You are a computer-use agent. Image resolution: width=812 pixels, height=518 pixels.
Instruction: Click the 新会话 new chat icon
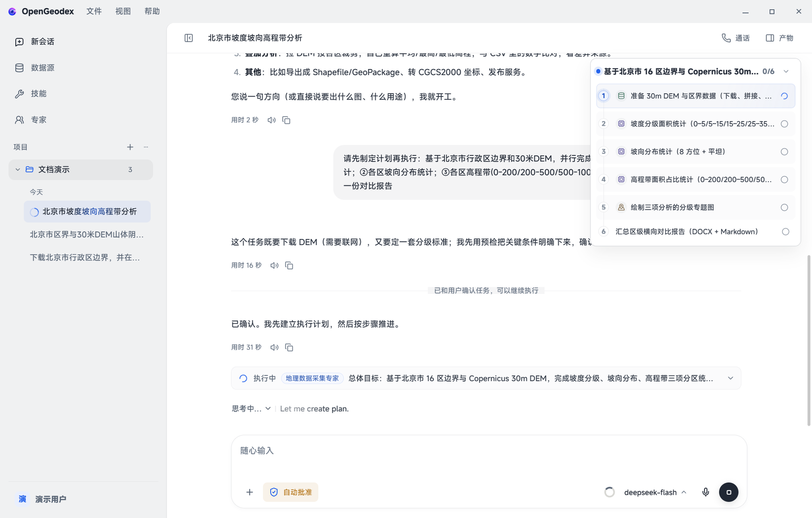pyautogui.click(x=19, y=42)
